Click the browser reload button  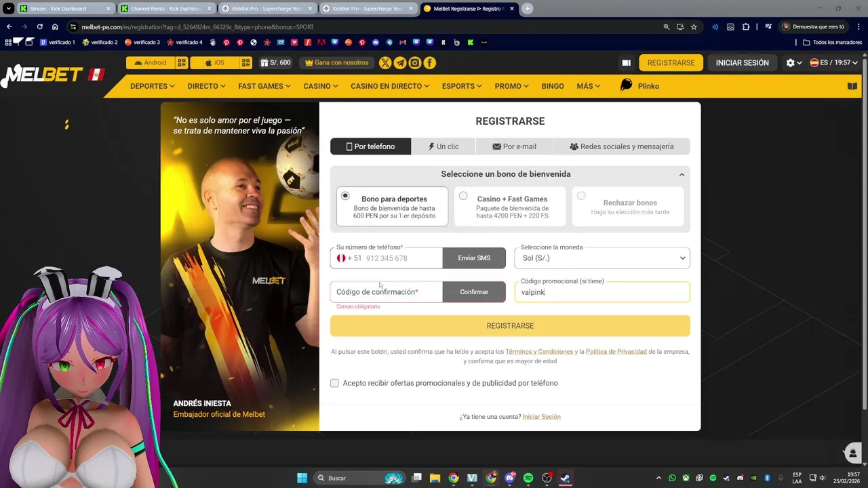39,26
